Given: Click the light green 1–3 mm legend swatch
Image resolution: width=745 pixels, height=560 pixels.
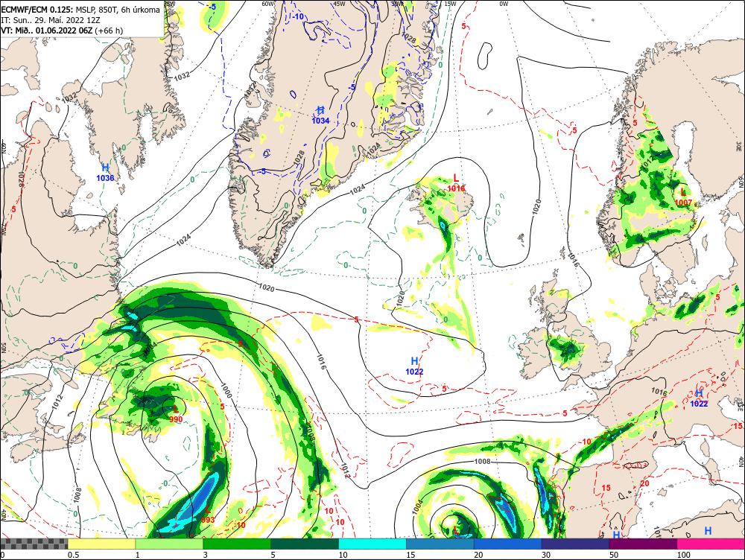Looking at the screenshot, I should [169, 544].
